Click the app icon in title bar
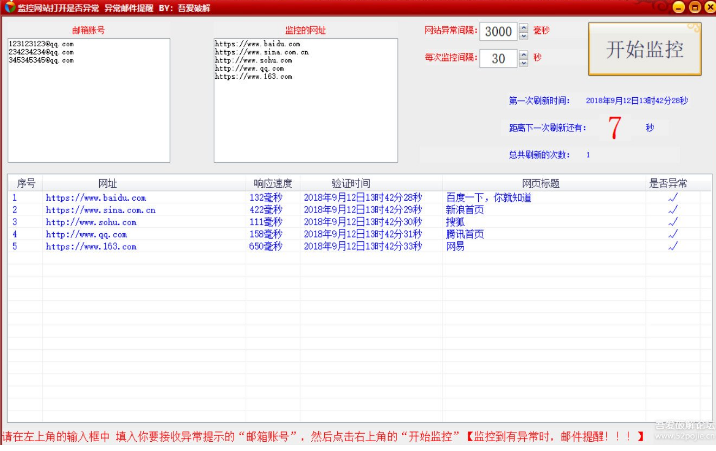This screenshot has width=716, height=451. 8,7
